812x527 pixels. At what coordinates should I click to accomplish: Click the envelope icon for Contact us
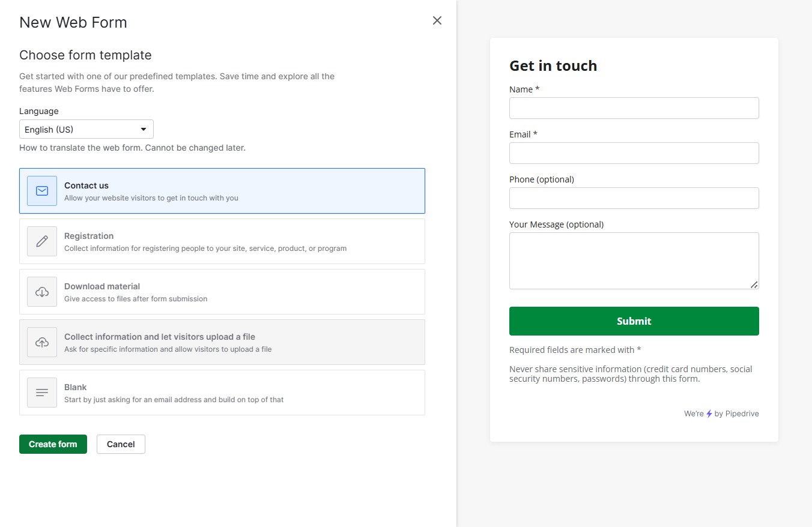pyautogui.click(x=42, y=191)
